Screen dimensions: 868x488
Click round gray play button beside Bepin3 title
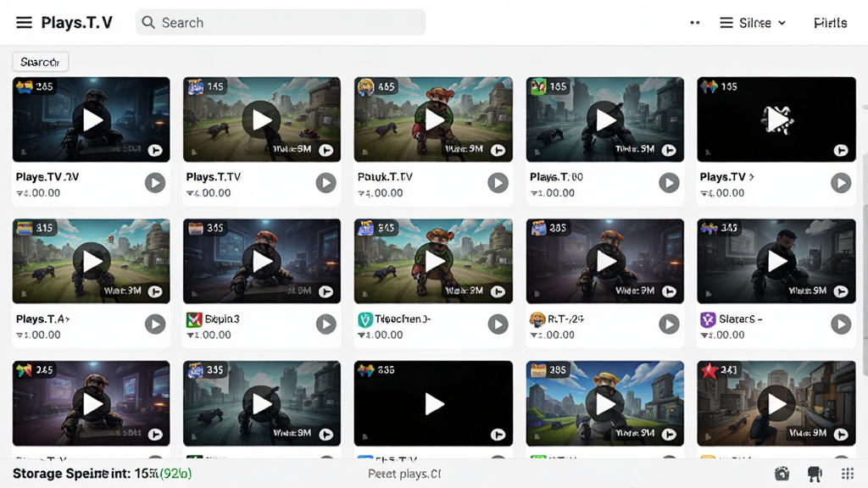coord(326,324)
